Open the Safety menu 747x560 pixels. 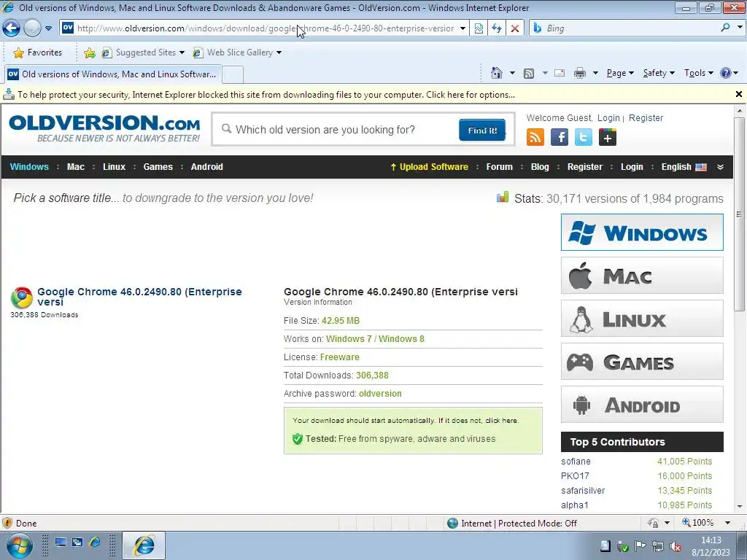click(659, 73)
